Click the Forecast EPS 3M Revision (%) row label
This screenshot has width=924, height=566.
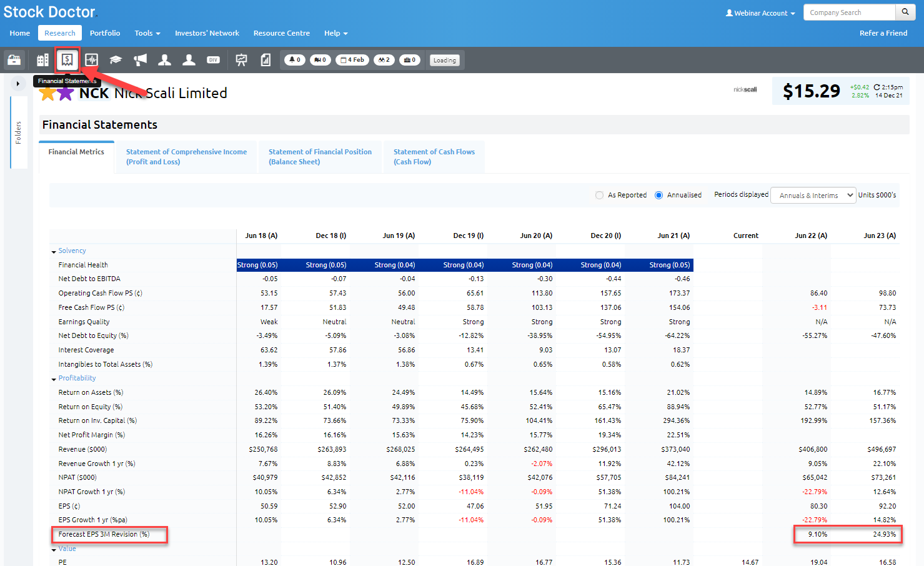[x=104, y=534]
